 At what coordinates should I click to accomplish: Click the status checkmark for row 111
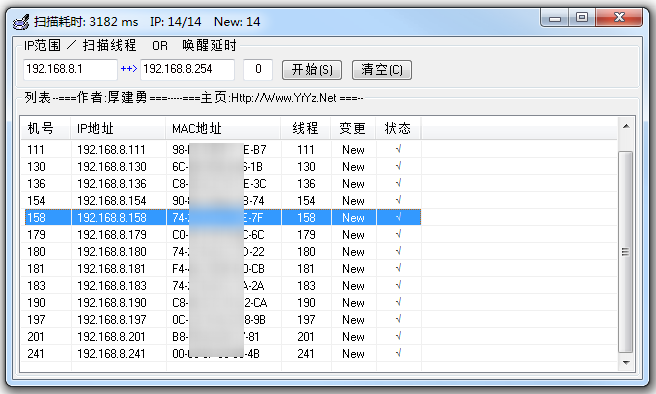pyautogui.click(x=398, y=149)
